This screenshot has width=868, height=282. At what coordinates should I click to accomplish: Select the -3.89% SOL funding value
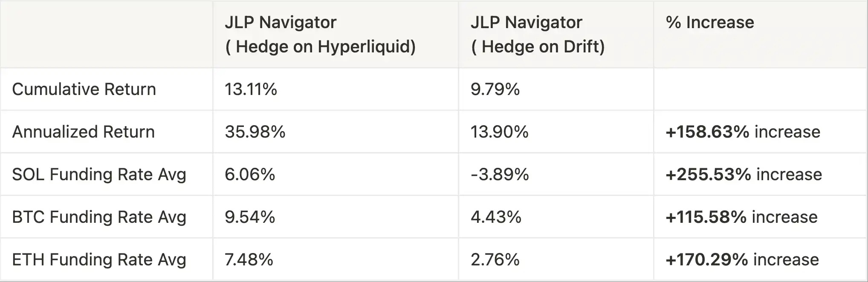(x=500, y=175)
